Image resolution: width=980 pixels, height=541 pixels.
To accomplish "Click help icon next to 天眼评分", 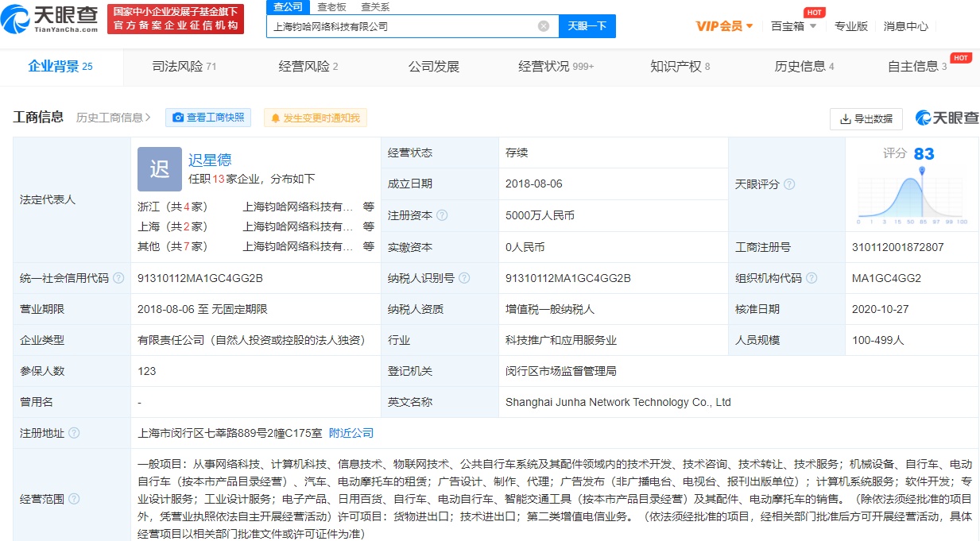I will click(x=789, y=184).
